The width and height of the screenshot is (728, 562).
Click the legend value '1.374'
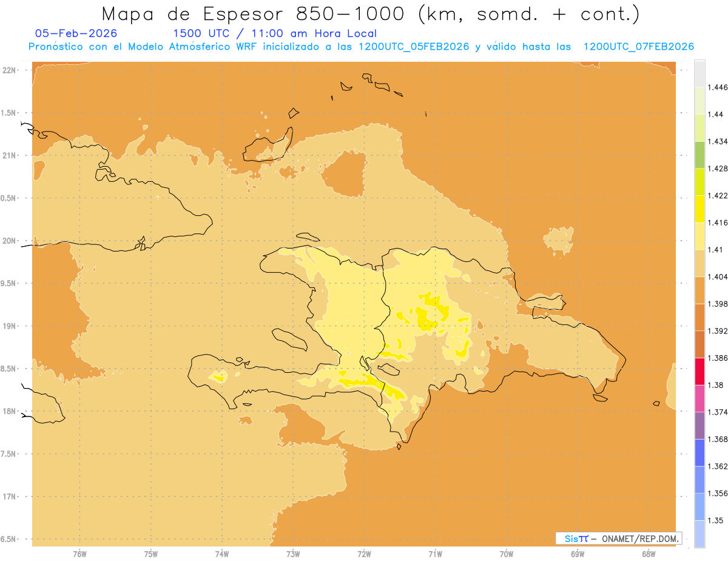(718, 412)
